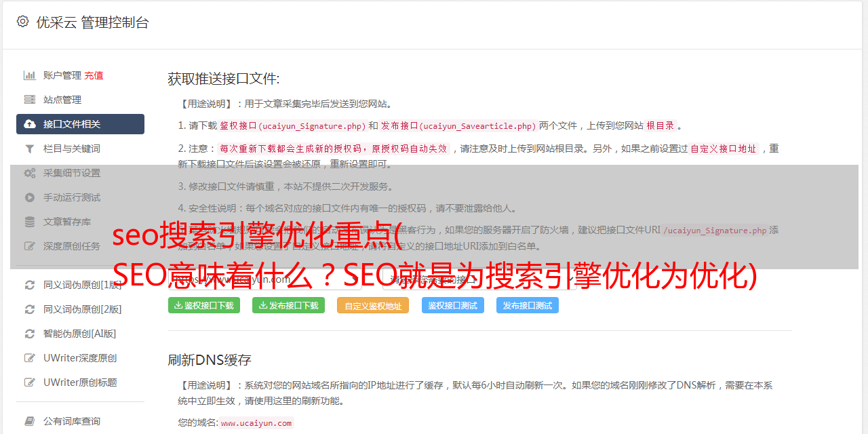Click the red 每次重新下载都会生成新的授权码 warning text
The image size is (868, 434).
(333, 149)
